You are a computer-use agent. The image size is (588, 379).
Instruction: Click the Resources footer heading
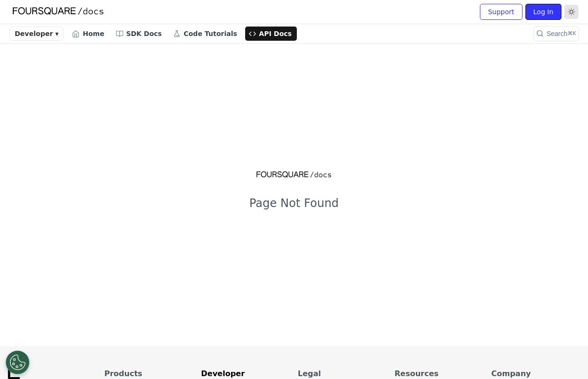tap(416, 373)
